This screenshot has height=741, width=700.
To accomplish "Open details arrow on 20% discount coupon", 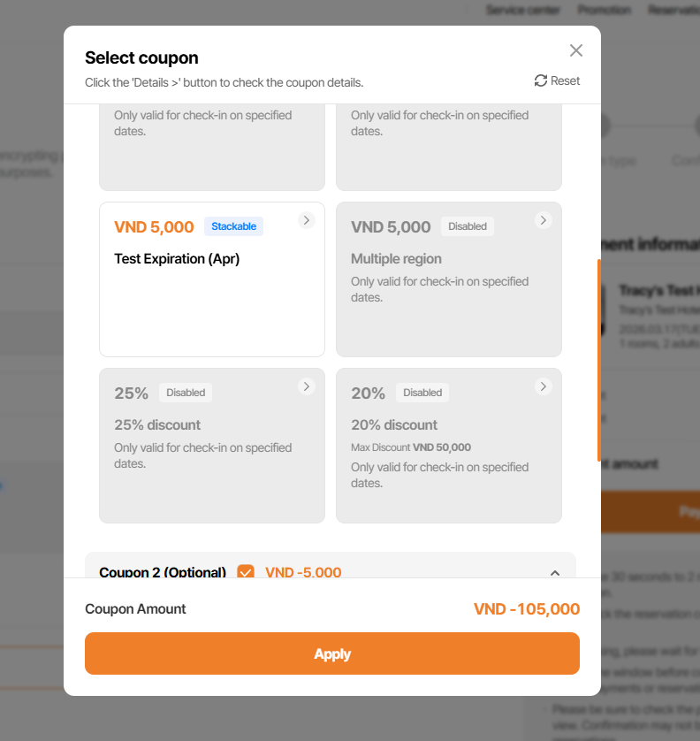I will click(x=544, y=386).
